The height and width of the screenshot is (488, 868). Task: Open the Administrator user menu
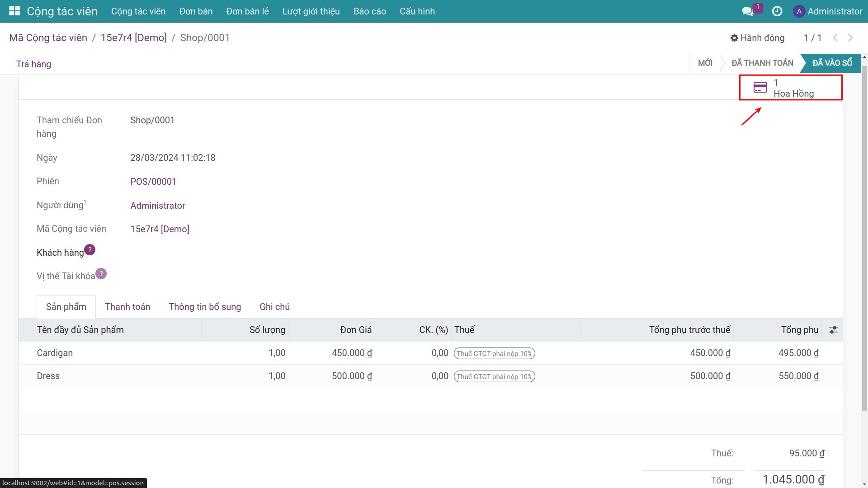coord(827,11)
